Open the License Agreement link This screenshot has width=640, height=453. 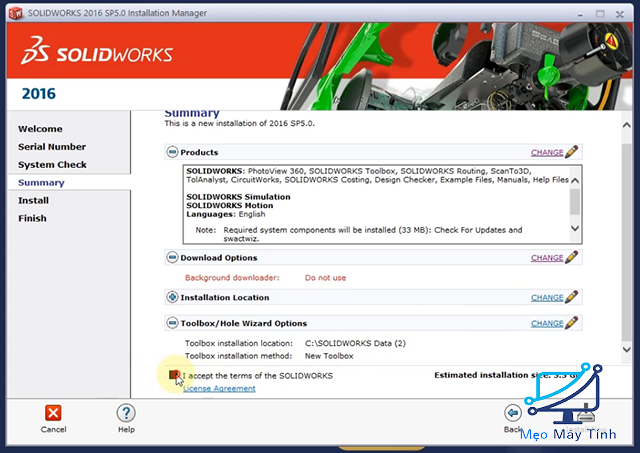tap(219, 389)
